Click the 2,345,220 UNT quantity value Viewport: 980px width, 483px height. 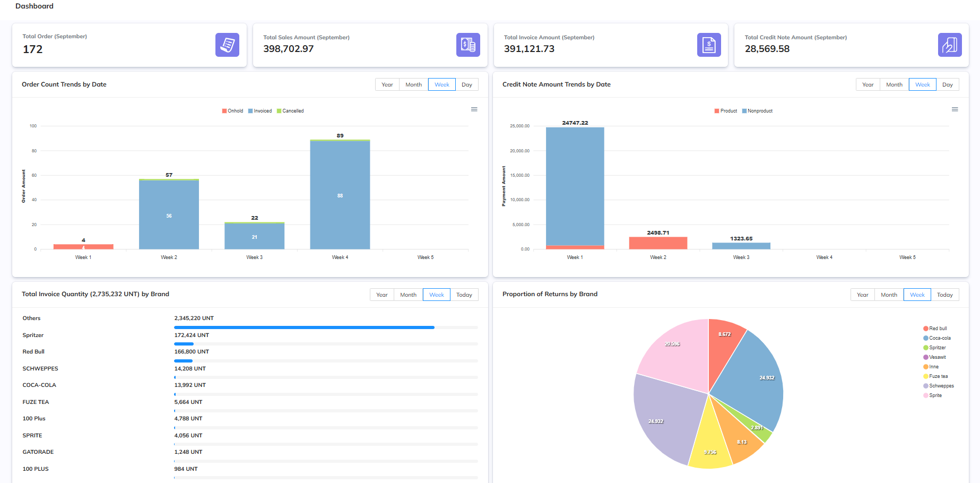coord(194,318)
